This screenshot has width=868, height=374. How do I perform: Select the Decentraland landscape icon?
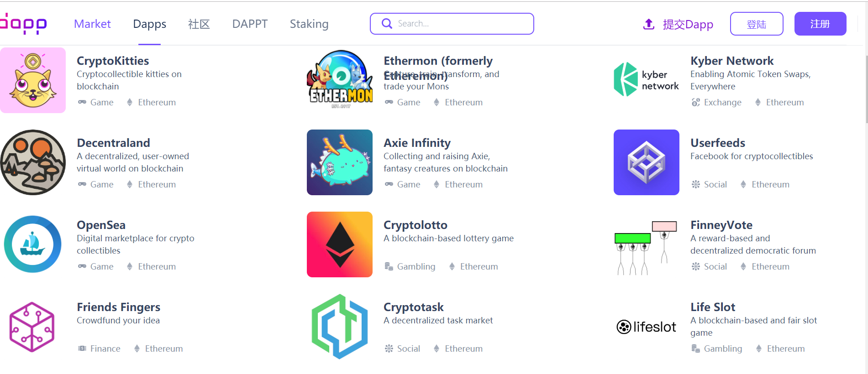33,162
